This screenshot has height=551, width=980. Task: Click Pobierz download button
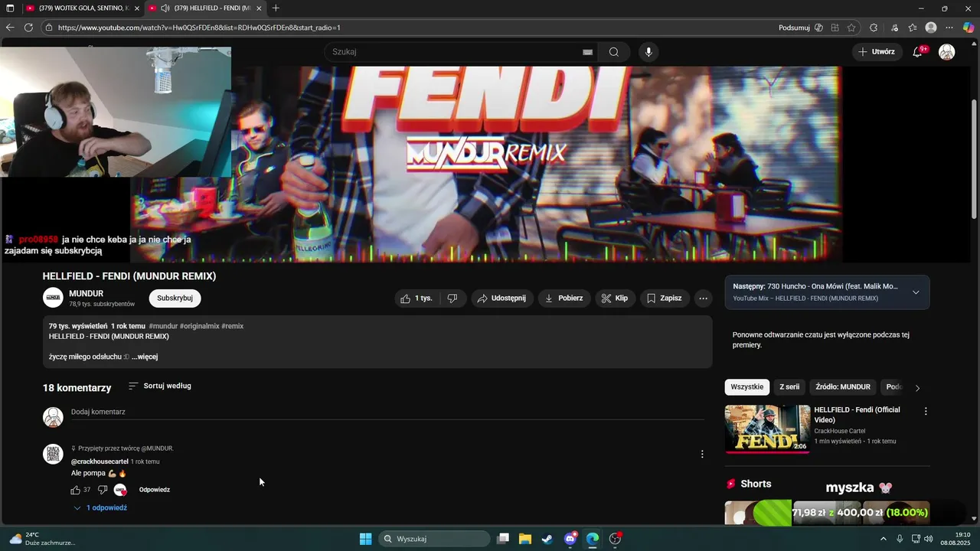[564, 298]
